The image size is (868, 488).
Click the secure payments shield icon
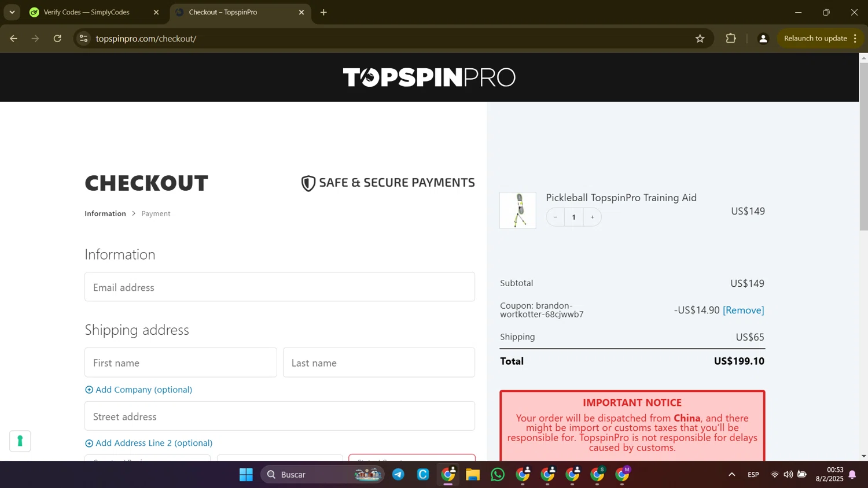coord(308,183)
